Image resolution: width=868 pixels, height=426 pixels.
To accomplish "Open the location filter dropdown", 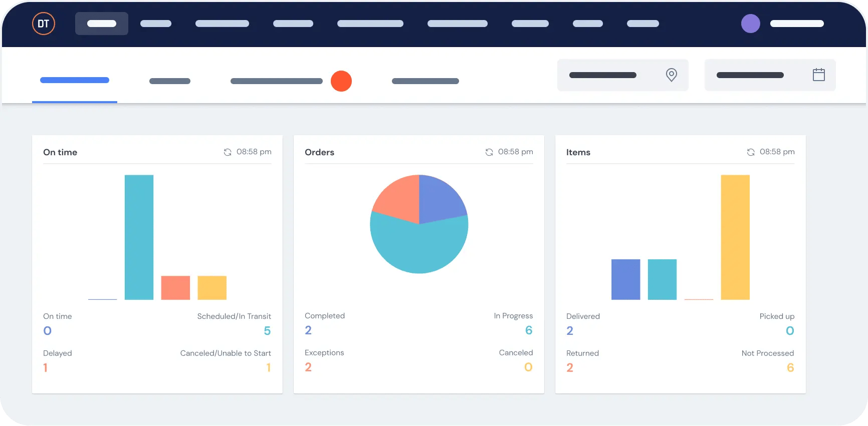I will point(623,75).
